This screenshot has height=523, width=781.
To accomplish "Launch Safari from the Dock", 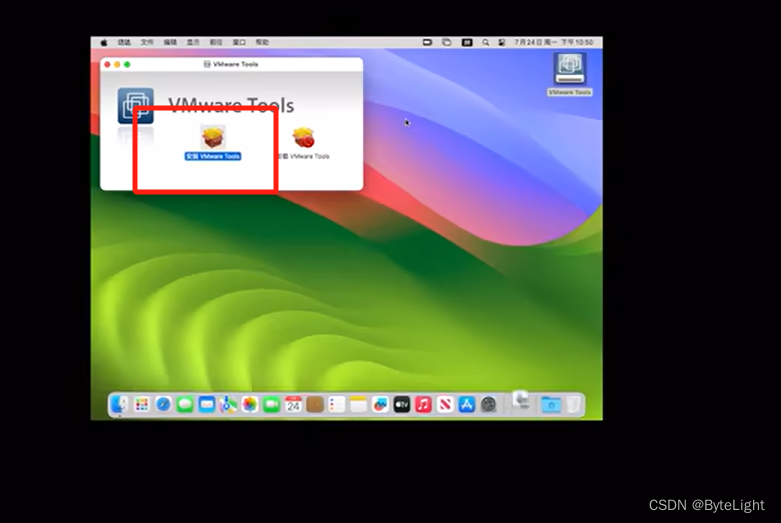I will click(x=163, y=404).
